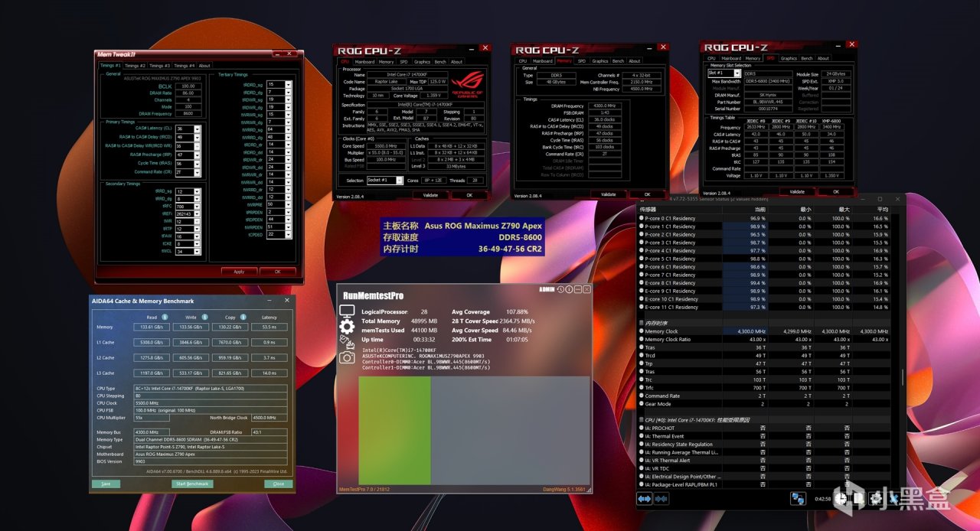Viewport: 980px width, 531px height.
Task: Open RAS# Precharge (tRP) dropdown
Action: pos(198,155)
